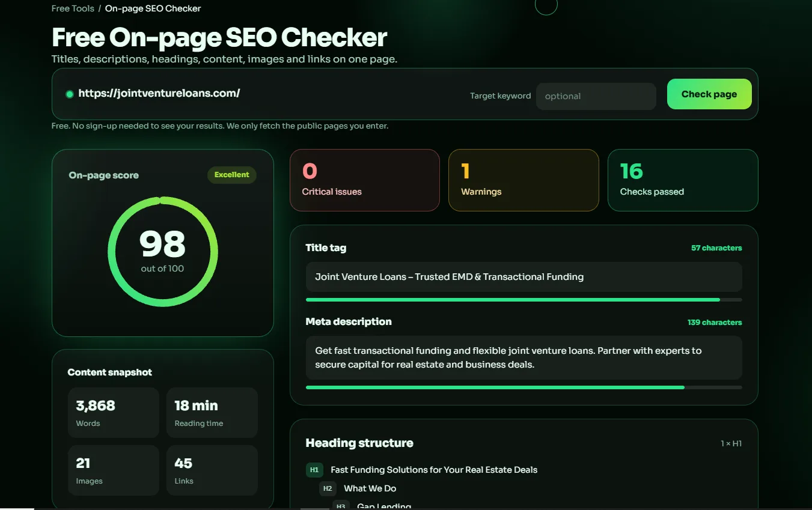Click the green status dot beside URL
812x510 pixels.
click(x=70, y=94)
